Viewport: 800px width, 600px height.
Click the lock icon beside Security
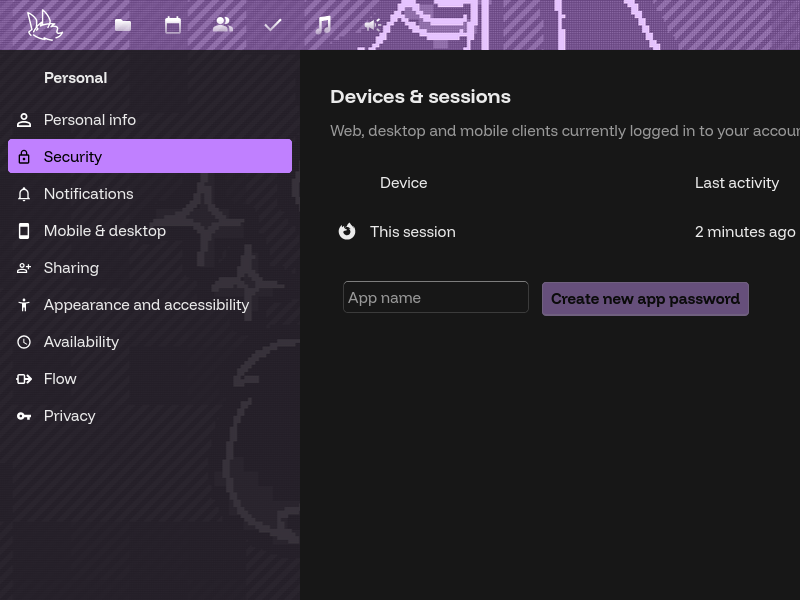pos(24,156)
